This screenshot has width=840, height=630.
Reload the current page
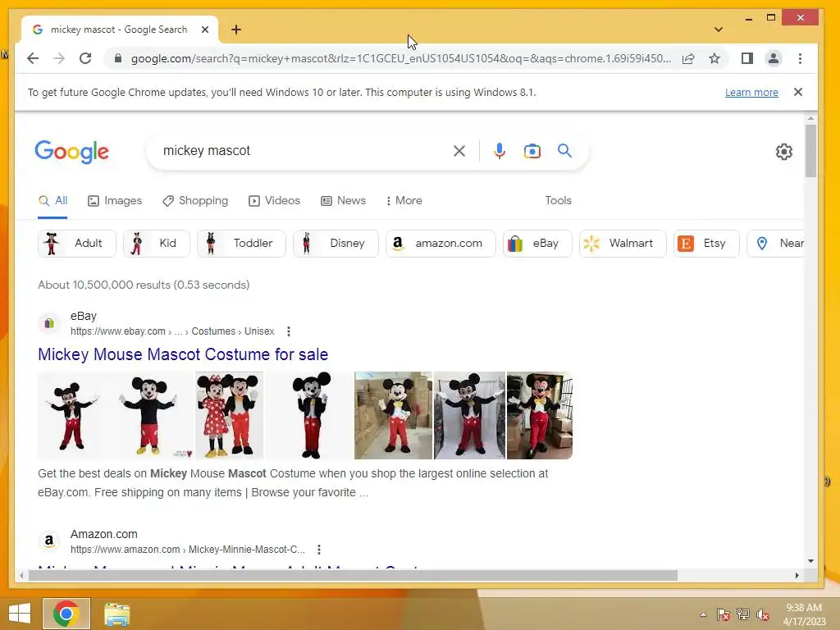[85, 58]
